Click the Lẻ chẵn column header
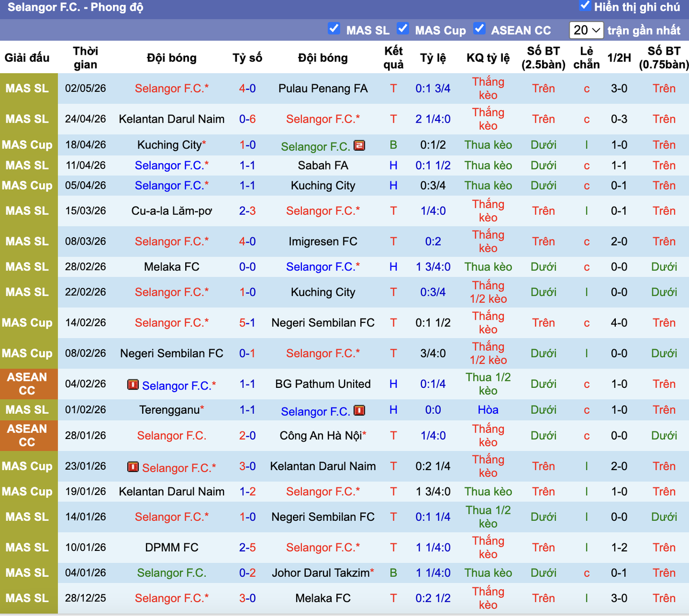The image size is (689, 616). [x=587, y=58]
